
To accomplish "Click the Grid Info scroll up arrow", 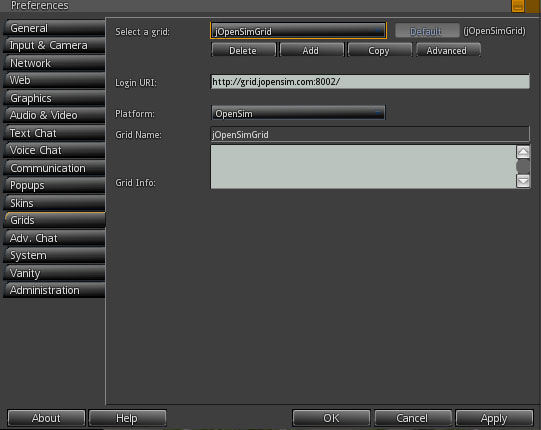I will click(523, 152).
